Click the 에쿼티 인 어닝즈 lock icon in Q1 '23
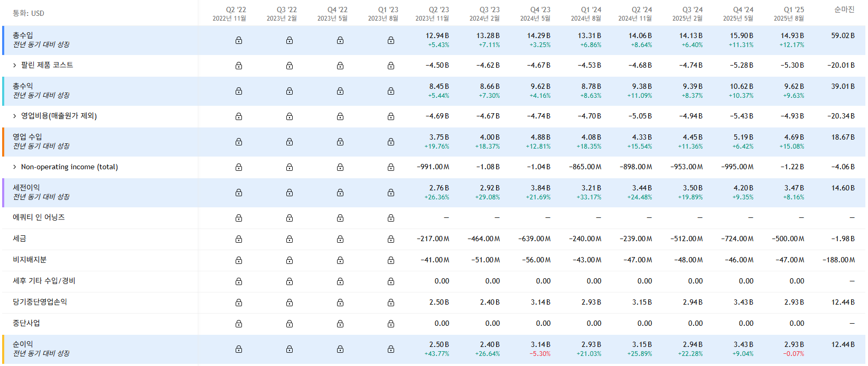The height and width of the screenshot is (366, 868). tap(391, 218)
